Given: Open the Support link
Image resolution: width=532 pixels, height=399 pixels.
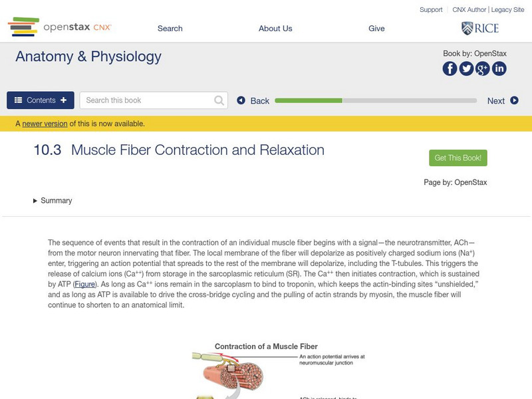Looking at the screenshot, I should 431,10.
